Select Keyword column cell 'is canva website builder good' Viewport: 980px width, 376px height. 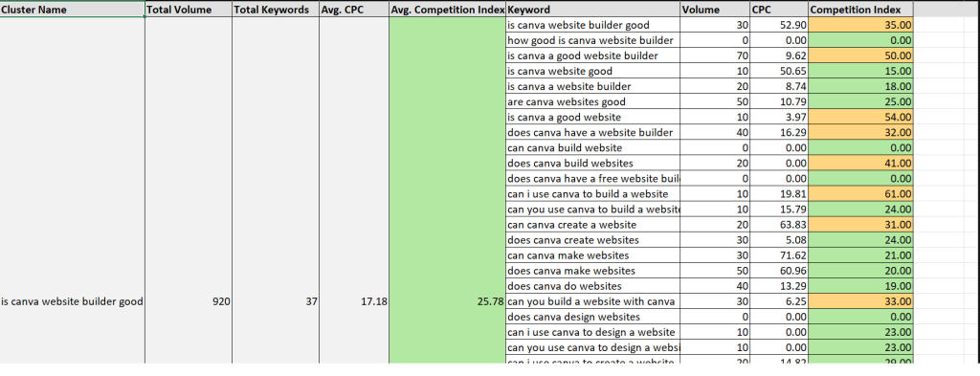tap(592, 25)
